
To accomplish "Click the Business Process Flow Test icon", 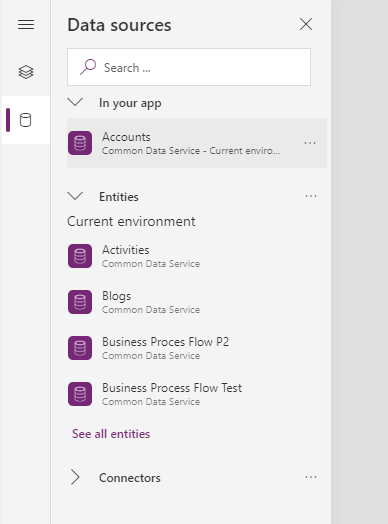I will coord(80,394).
